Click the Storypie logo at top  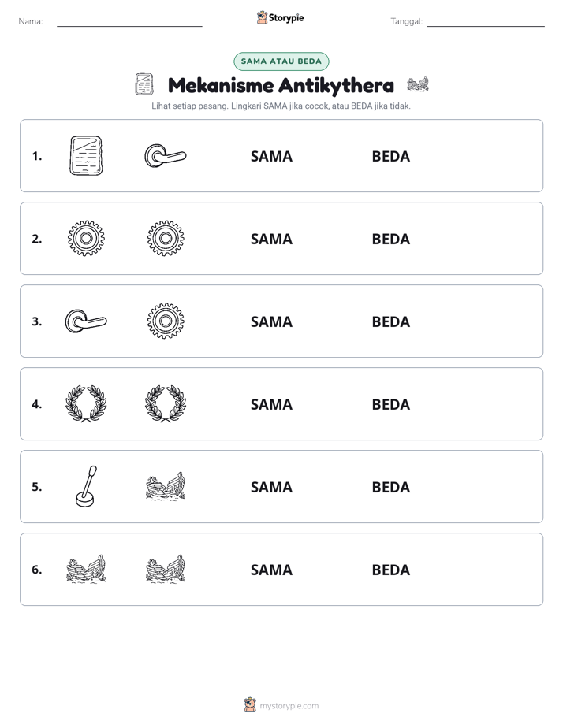(x=280, y=17)
